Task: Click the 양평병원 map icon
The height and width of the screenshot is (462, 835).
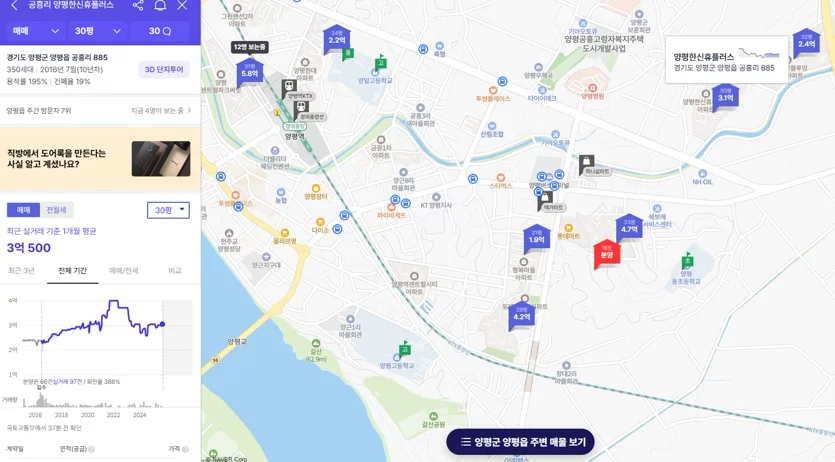Action: (592, 88)
